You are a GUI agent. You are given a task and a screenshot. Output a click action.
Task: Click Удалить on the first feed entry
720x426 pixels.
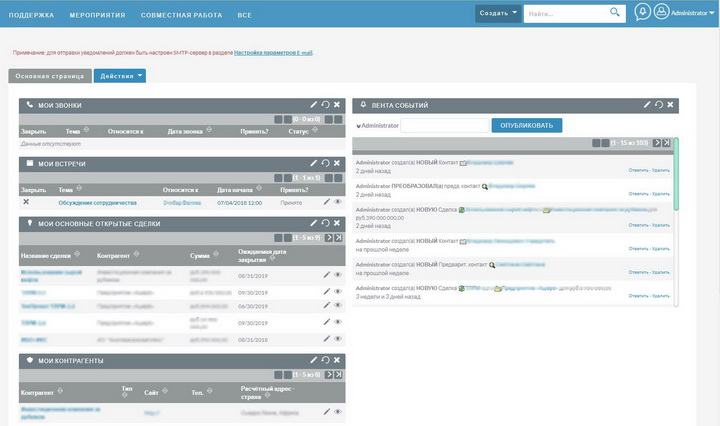coord(661,170)
